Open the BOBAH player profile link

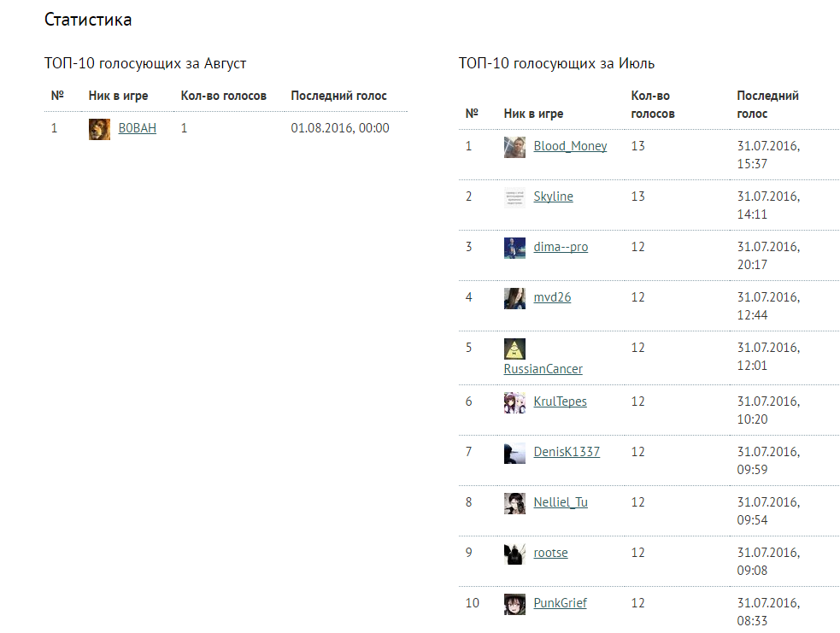[x=137, y=128]
